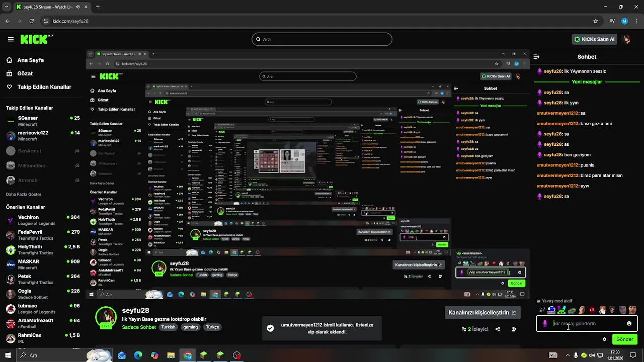Click the Yeni mesajlar divider label
Screen dimensions: 644x362
tap(587, 81)
